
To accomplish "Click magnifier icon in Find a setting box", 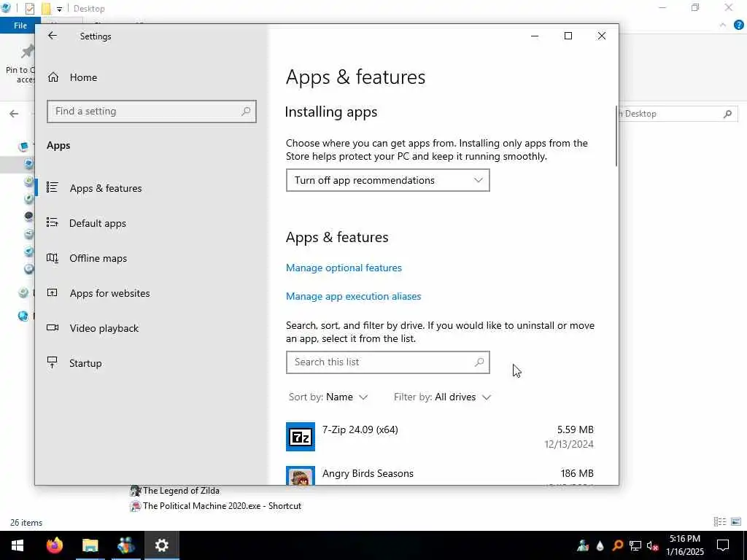I will pos(246,112).
